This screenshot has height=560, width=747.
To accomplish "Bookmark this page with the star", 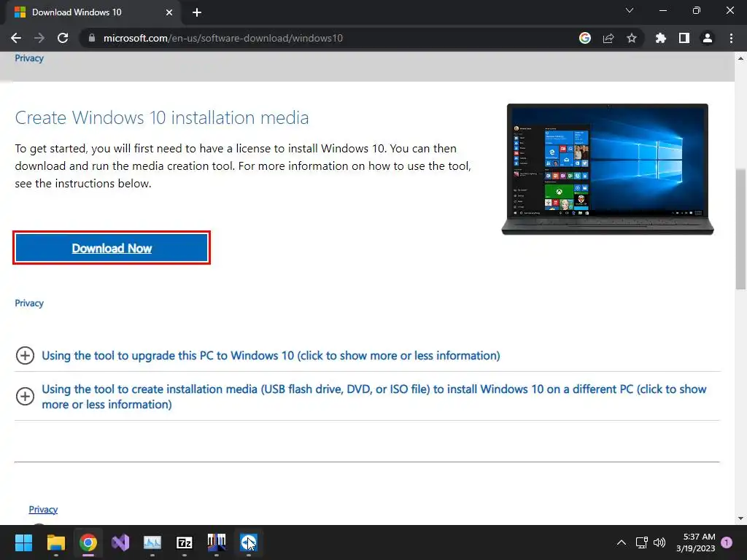I will coord(632,38).
